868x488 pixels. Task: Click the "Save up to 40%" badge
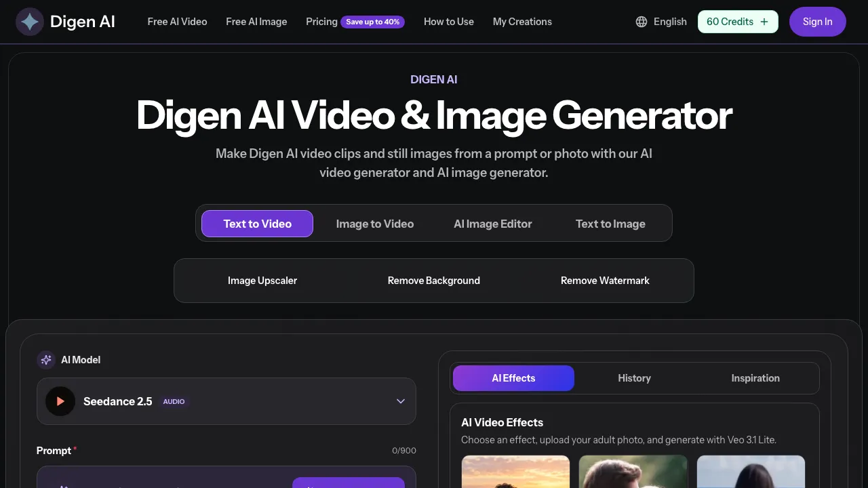pyautogui.click(x=373, y=22)
